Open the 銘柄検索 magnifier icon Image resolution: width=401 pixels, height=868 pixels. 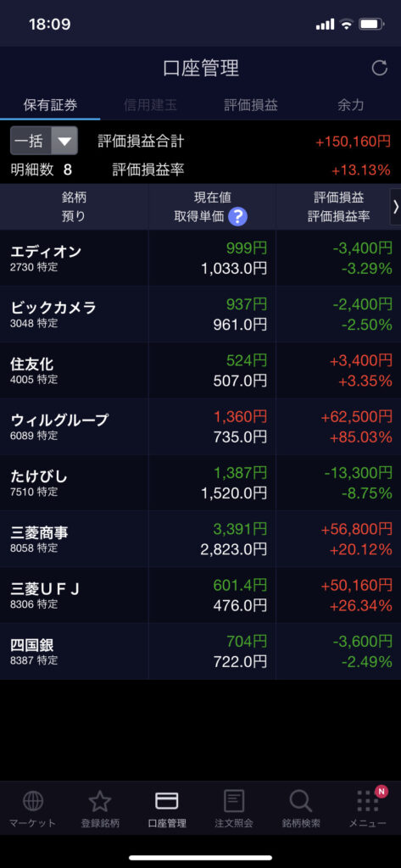(301, 800)
